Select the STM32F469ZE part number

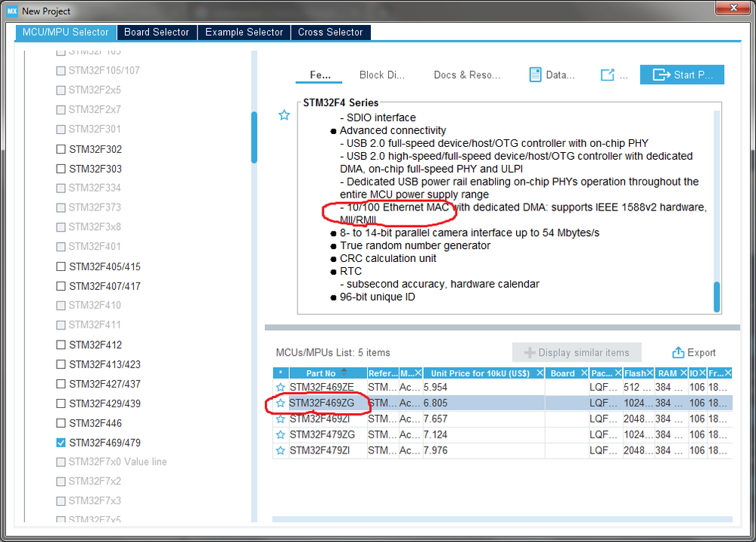(322, 388)
